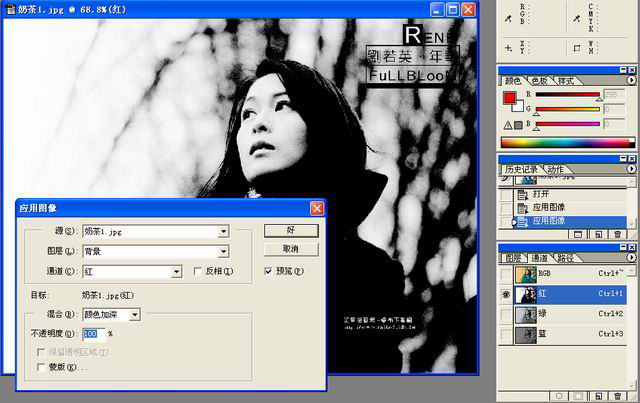Toggle the 预览 (Preview) checkbox
The width and height of the screenshot is (640, 403).
(x=268, y=271)
